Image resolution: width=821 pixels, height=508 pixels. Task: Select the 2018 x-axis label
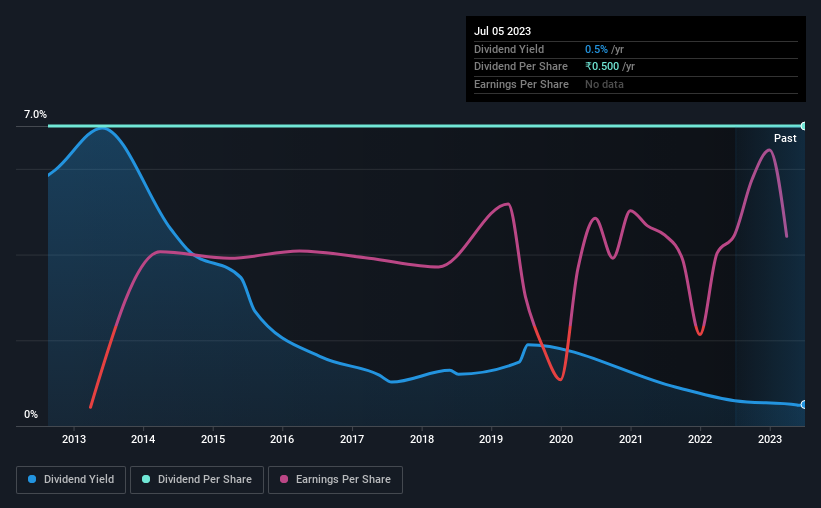pyautogui.click(x=422, y=439)
